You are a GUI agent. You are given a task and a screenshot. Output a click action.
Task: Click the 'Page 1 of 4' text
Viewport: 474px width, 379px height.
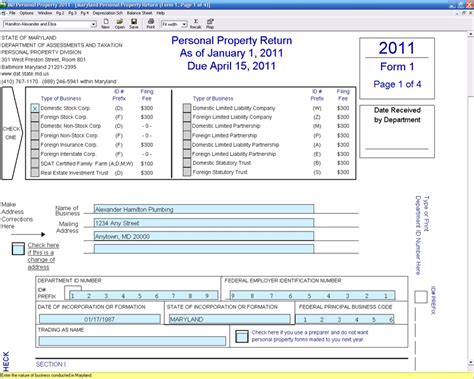(x=397, y=84)
